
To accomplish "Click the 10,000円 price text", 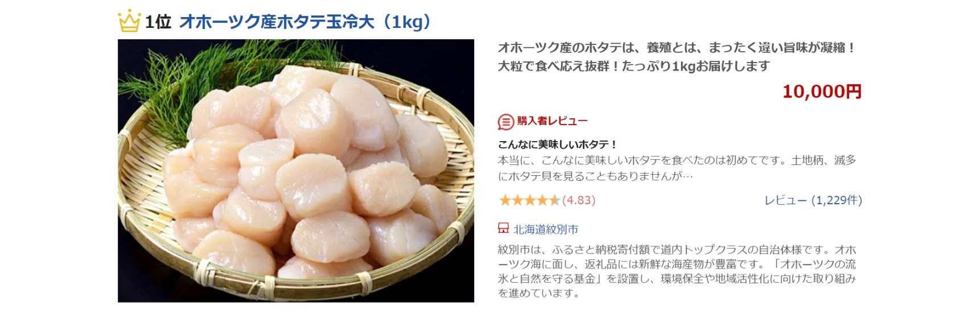I will [822, 92].
